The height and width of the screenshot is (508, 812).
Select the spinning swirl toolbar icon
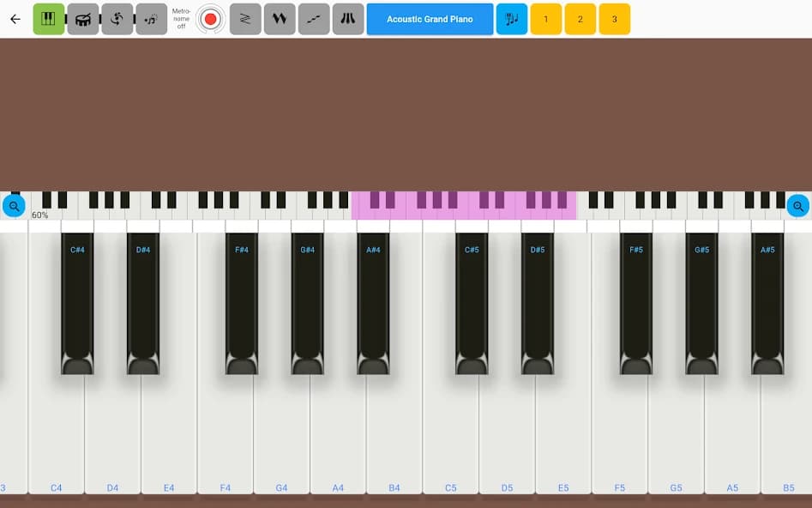(117, 18)
